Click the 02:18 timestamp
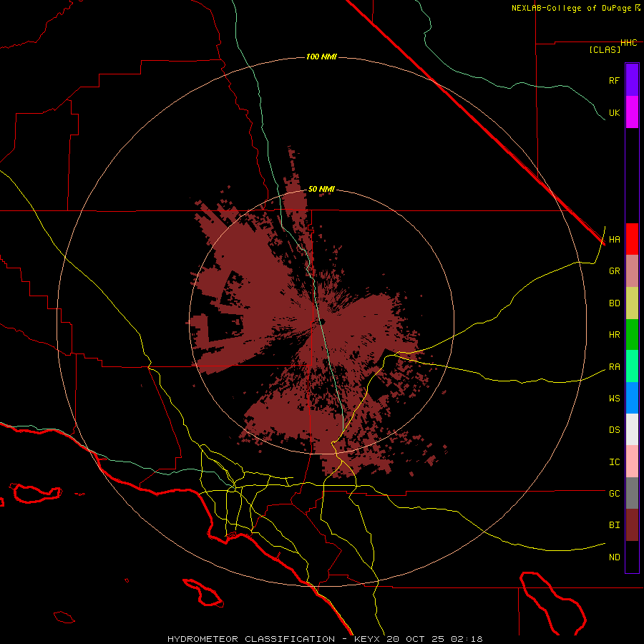 [466, 639]
